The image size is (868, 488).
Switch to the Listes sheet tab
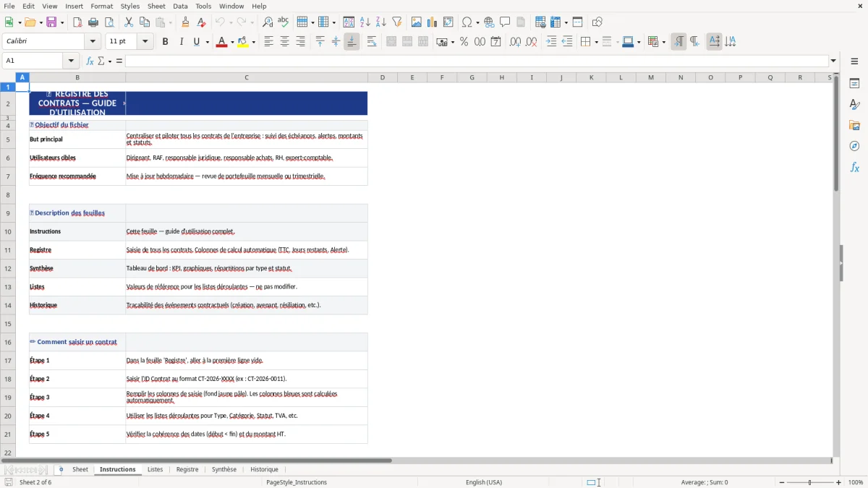[x=156, y=469]
